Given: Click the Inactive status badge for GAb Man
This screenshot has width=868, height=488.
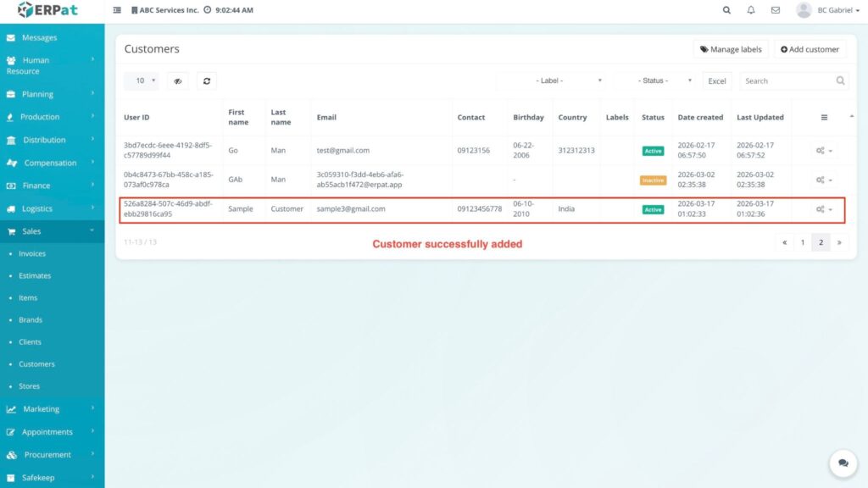Looking at the screenshot, I should [x=653, y=180].
